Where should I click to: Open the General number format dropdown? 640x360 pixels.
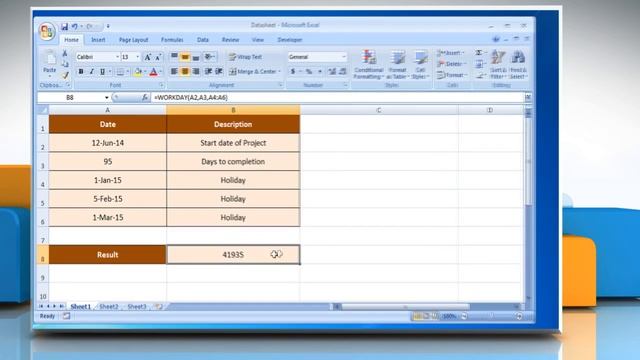[x=344, y=57]
